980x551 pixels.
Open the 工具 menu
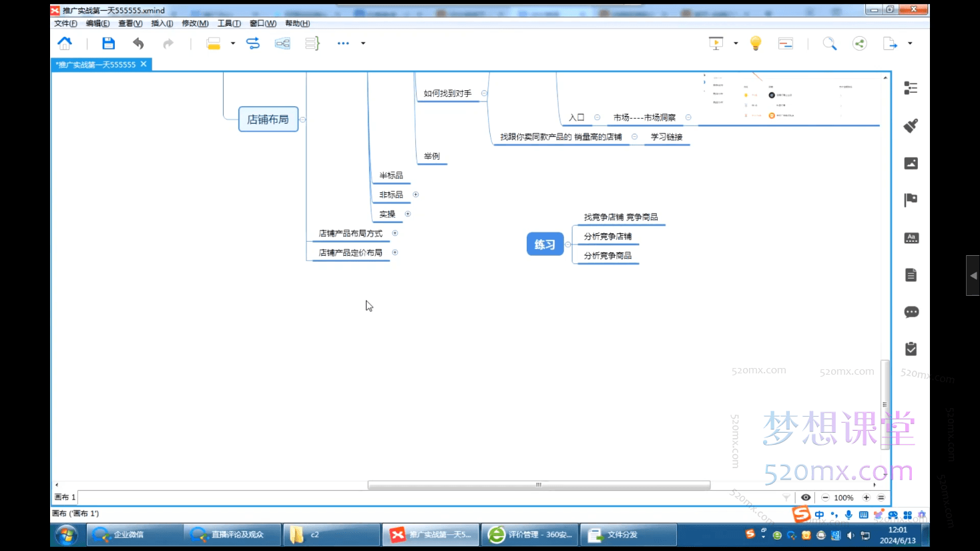229,23
